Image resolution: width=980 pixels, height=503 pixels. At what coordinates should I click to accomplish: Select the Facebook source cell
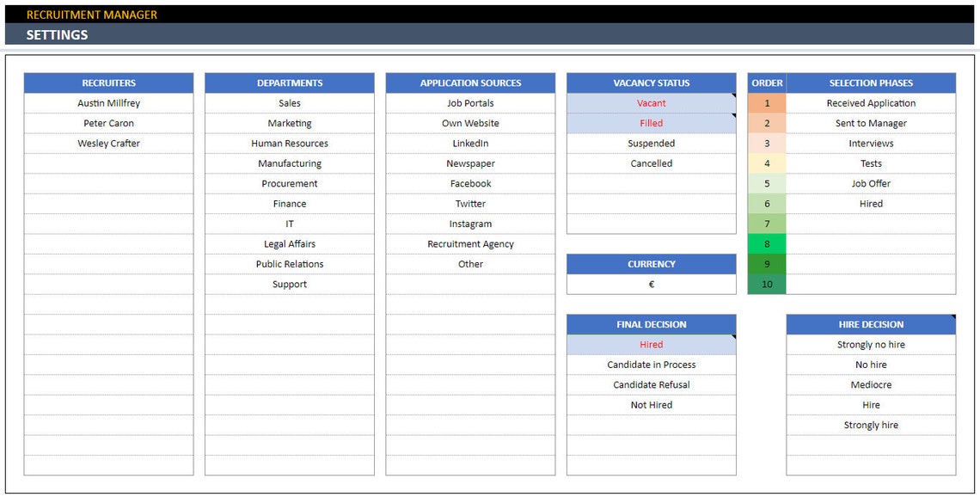point(470,183)
